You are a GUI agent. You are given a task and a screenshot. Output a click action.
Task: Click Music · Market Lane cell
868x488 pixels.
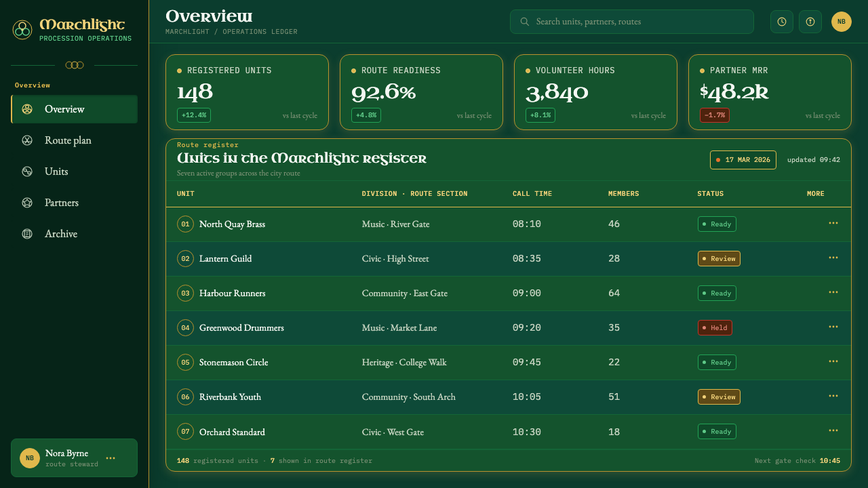(399, 328)
